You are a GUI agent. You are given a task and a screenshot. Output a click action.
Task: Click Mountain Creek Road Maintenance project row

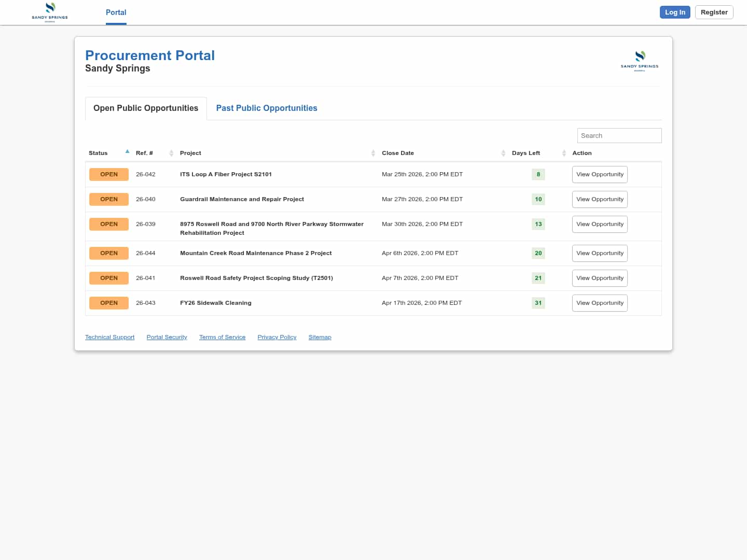[256, 253]
